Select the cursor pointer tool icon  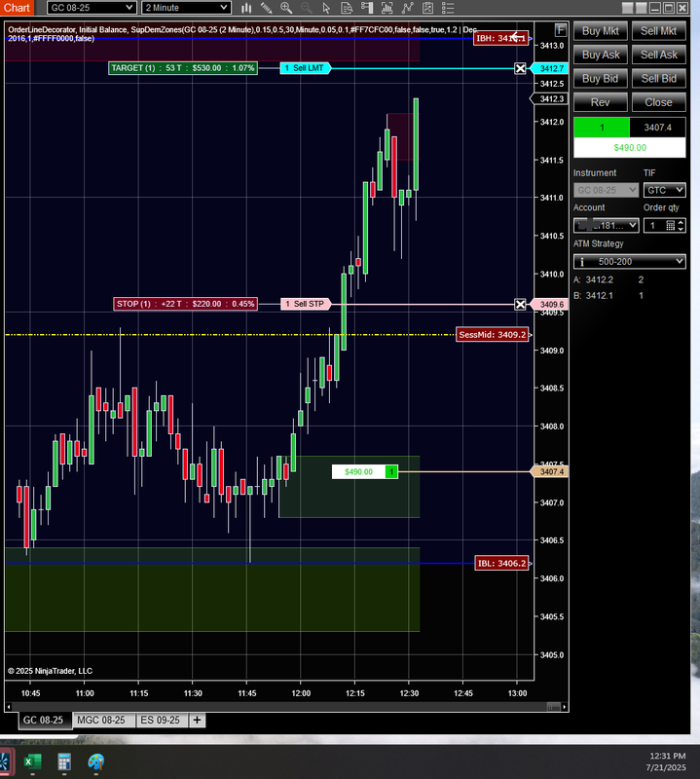pyautogui.click(x=326, y=8)
